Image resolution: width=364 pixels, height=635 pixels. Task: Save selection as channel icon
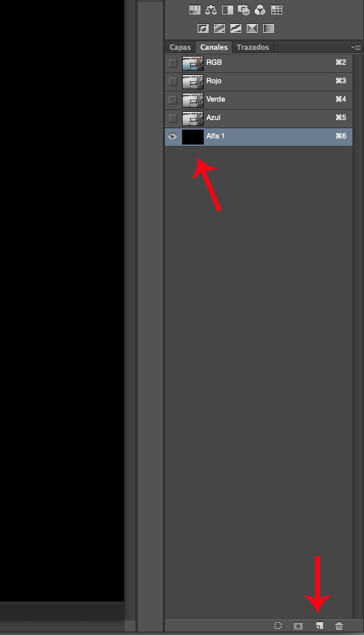(x=299, y=625)
